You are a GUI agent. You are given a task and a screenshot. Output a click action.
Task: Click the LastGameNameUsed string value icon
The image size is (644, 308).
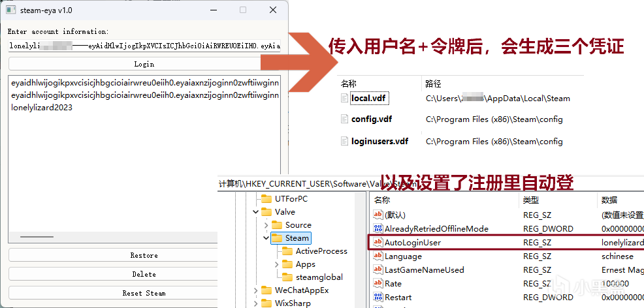378,270
